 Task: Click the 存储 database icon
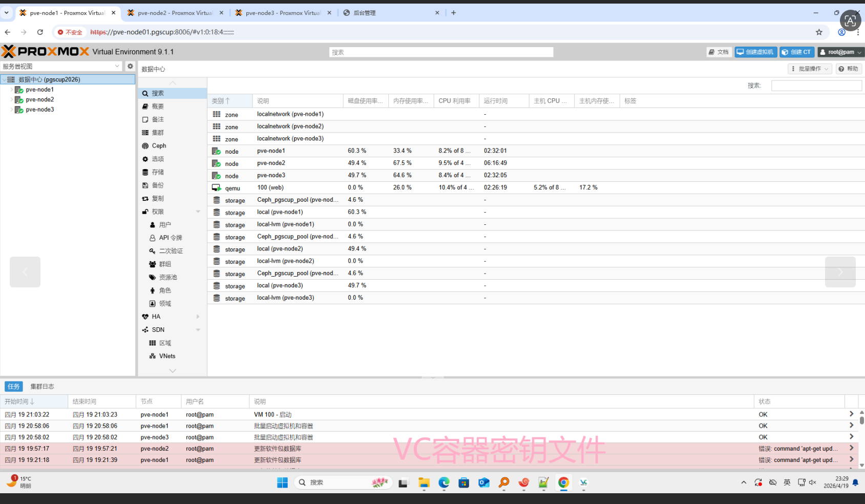145,172
